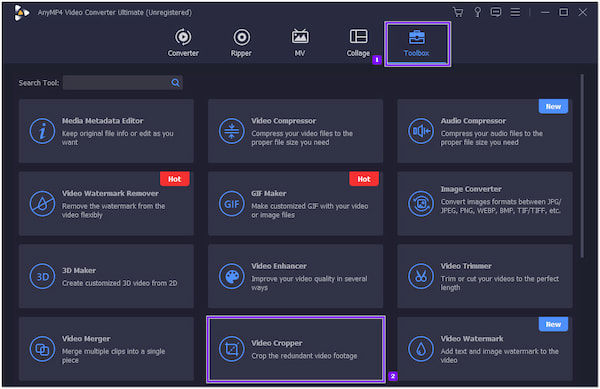Click the 3D Maker icon
The width and height of the screenshot is (600, 389).
click(42, 276)
